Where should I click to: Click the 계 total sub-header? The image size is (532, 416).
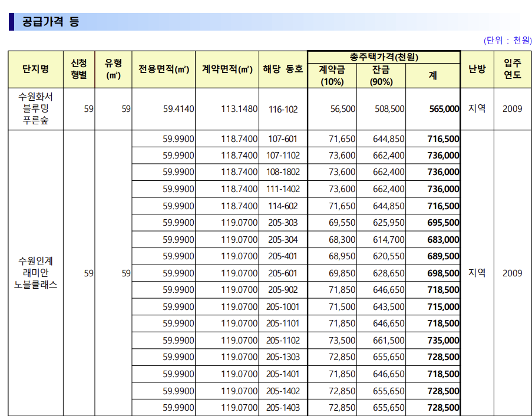point(433,75)
